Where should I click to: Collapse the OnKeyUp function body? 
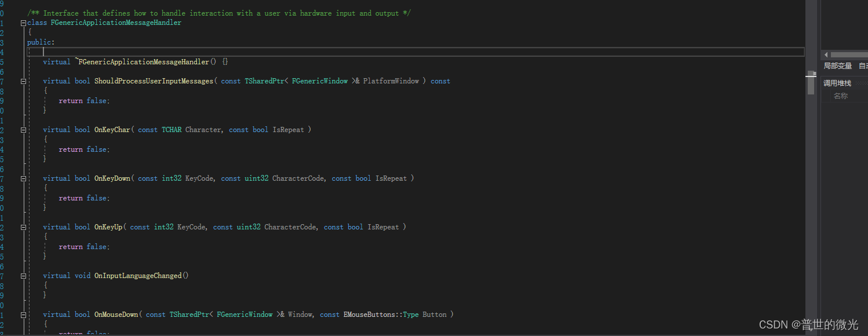click(23, 227)
